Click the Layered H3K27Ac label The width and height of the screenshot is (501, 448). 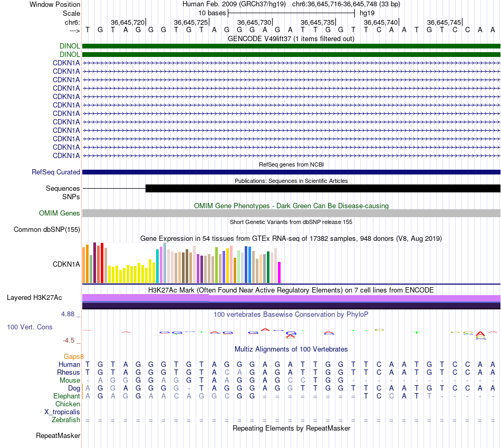[x=34, y=298]
